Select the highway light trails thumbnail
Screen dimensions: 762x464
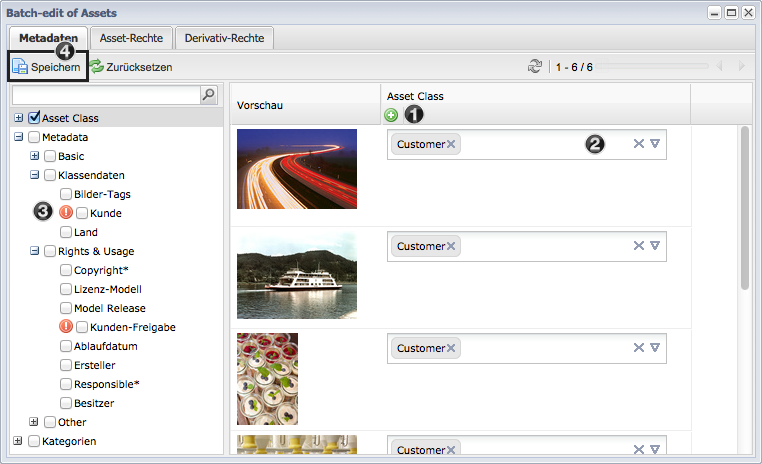(x=297, y=169)
